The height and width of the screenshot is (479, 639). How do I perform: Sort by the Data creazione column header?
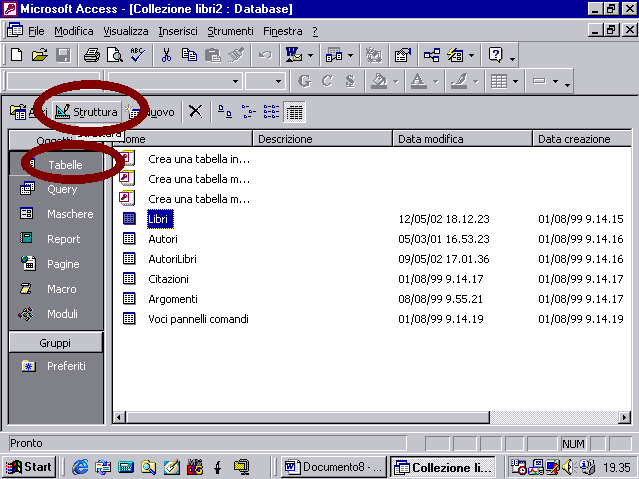tap(582, 139)
